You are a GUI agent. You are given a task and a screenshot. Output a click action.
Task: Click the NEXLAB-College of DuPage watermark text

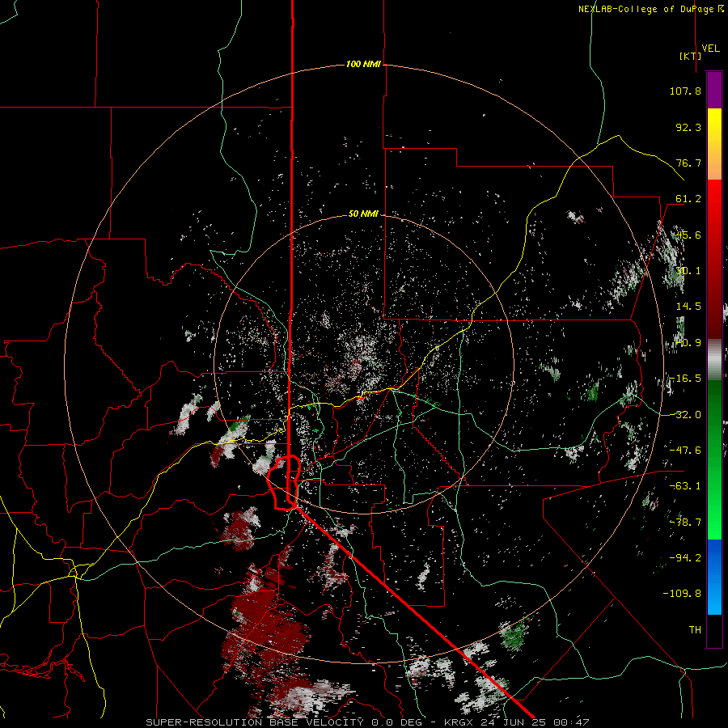click(x=651, y=9)
